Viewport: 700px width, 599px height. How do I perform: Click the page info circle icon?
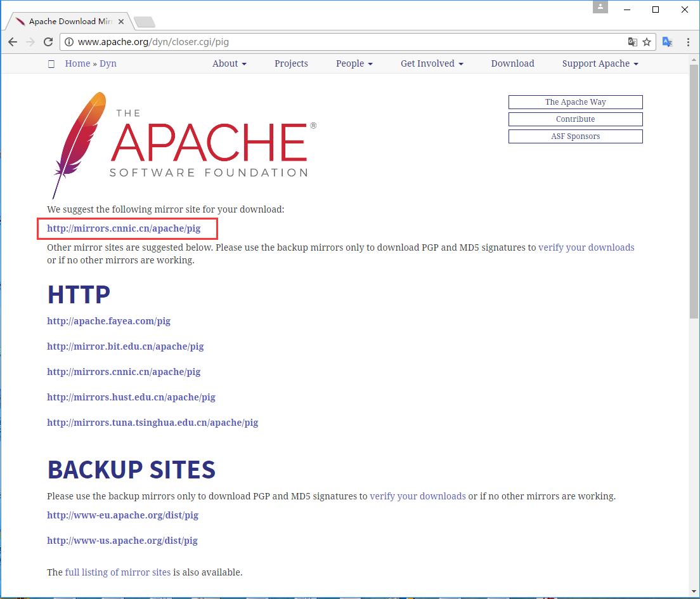point(68,42)
